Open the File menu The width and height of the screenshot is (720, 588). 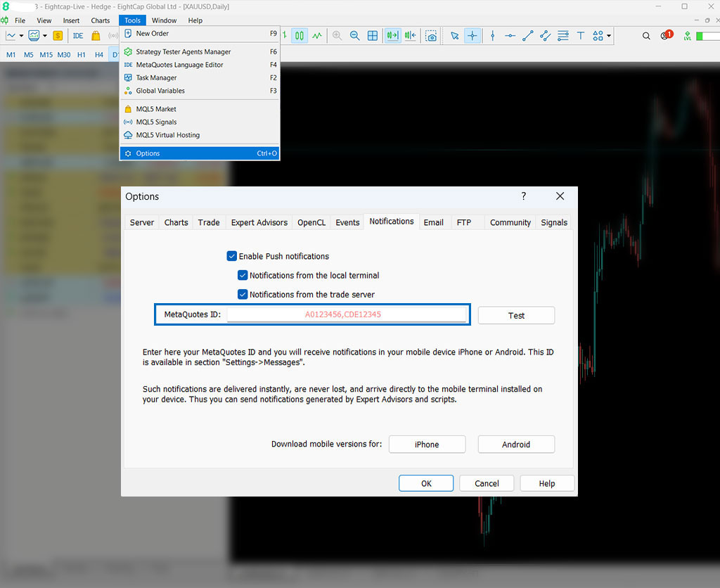[x=20, y=20]
